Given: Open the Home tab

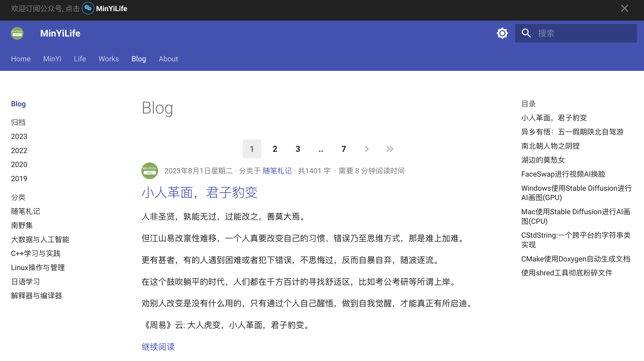Looking at the screenshot, I should [x=21, y=59].
